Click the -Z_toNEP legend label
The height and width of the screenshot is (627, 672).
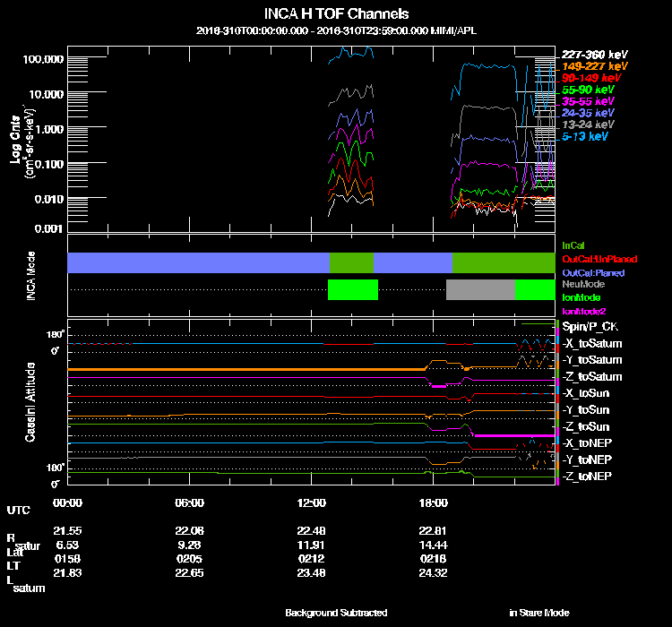click(590, 476)
